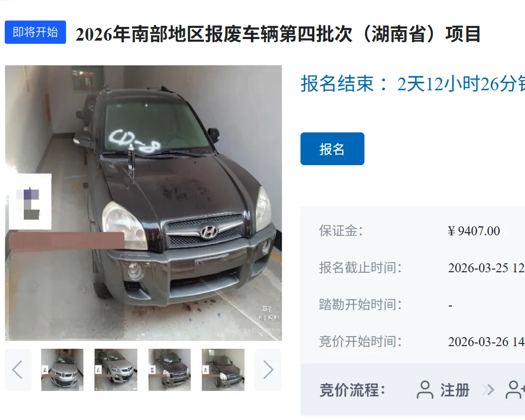Click the 竞价流程 label
The width and height of the screenshot is (525, 420).
353,390
